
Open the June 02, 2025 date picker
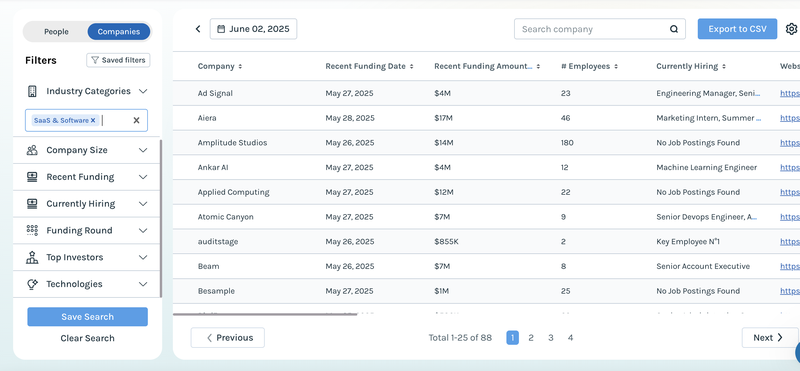pyautogui.click(x=254, y=29)
